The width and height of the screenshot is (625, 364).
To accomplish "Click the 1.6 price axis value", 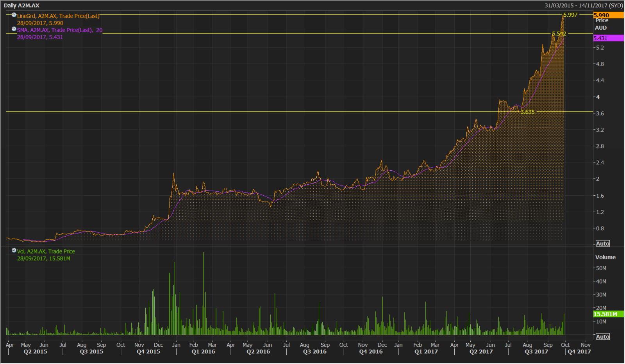I will (x=600, y=196).
